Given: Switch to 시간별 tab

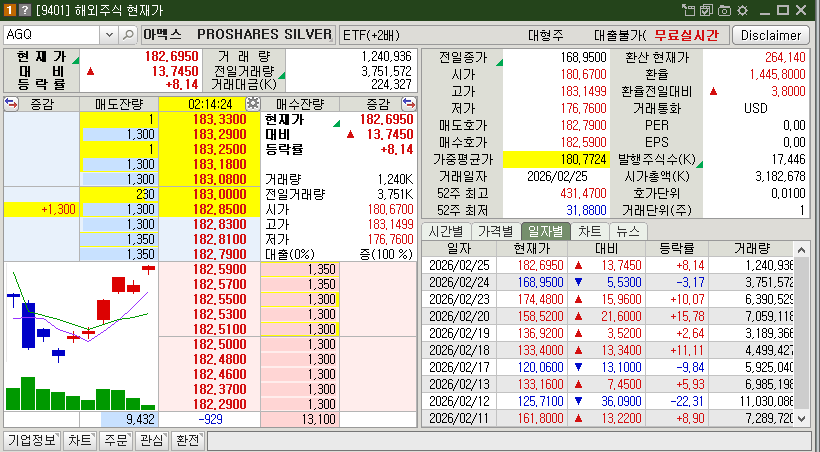Looking at the screenshot, I should tap(446, 231).
